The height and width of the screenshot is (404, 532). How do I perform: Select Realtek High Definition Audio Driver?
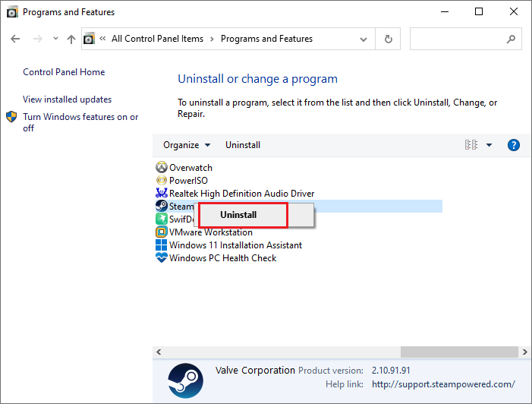(241, 194)
